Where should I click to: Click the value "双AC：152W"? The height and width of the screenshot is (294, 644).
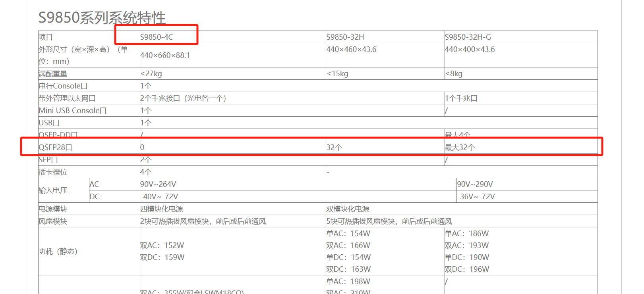point(162,246)
